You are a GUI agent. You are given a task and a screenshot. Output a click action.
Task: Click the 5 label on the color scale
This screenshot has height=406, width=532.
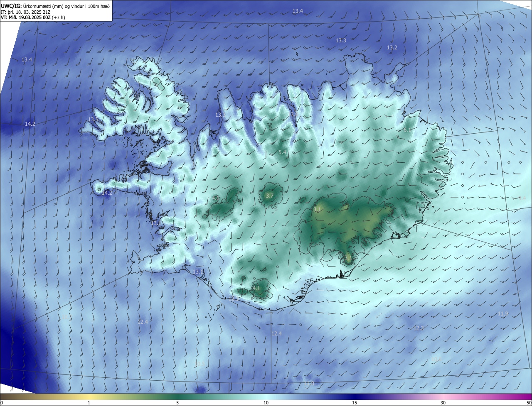pos(177,403)
